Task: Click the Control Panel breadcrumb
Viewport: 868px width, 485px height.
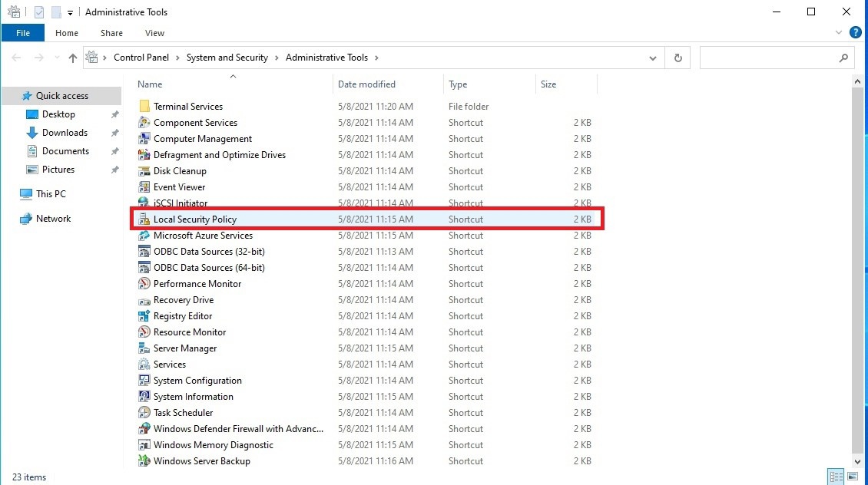Action: click(141, 58)
